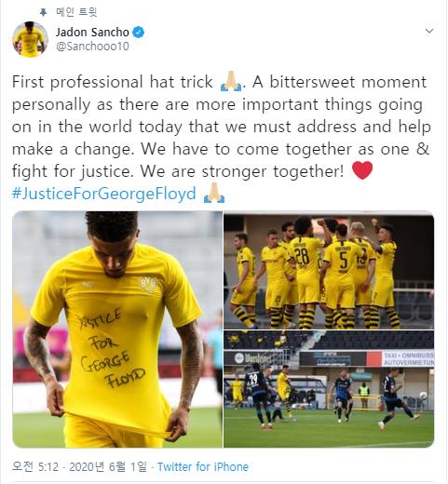Click the number 5 jersey in celebration photo
Image resolution: width=448 pixels, height=484 pixels.
[344, 261]
